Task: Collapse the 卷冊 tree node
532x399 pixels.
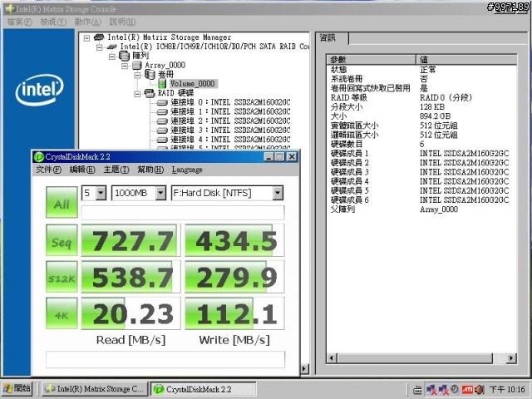Action: point(137,76)
